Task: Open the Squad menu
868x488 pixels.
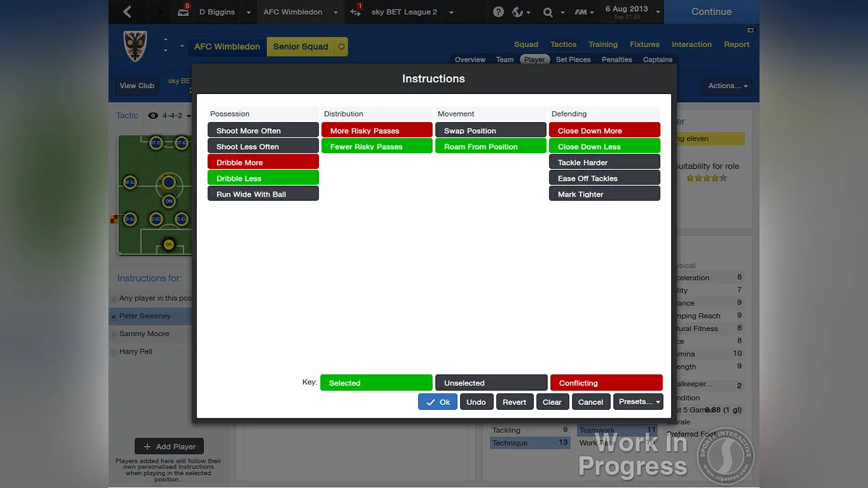Action: (x=526, y=45)
